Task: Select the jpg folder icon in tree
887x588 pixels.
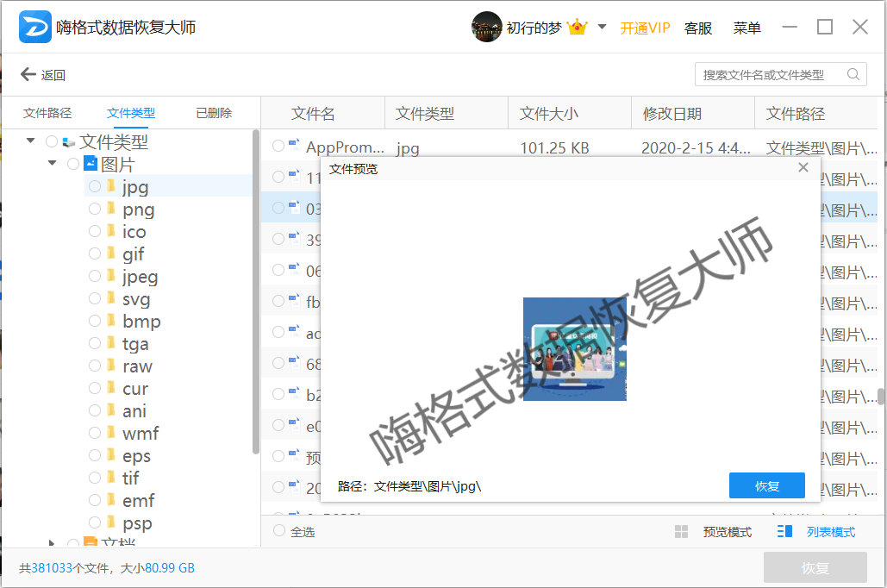Action: [111, 186]
